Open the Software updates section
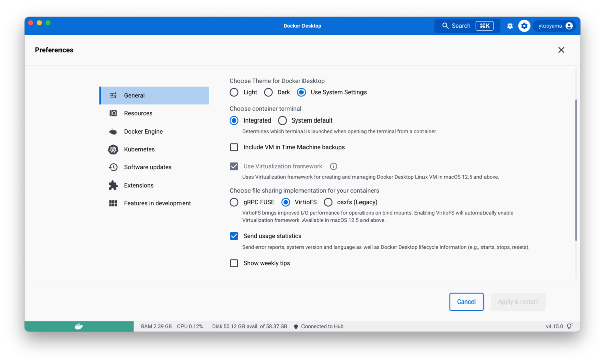The image size is (605, 364). click(154, 167)
